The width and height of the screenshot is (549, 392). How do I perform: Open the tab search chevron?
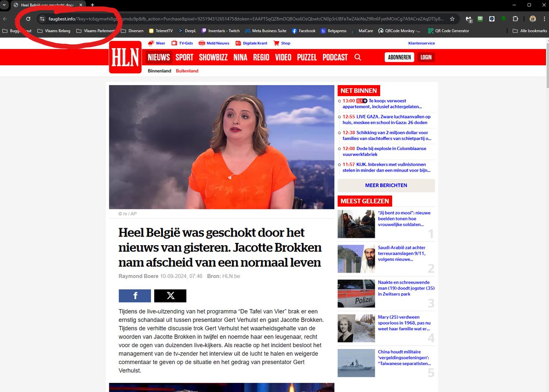click(4, 5)
